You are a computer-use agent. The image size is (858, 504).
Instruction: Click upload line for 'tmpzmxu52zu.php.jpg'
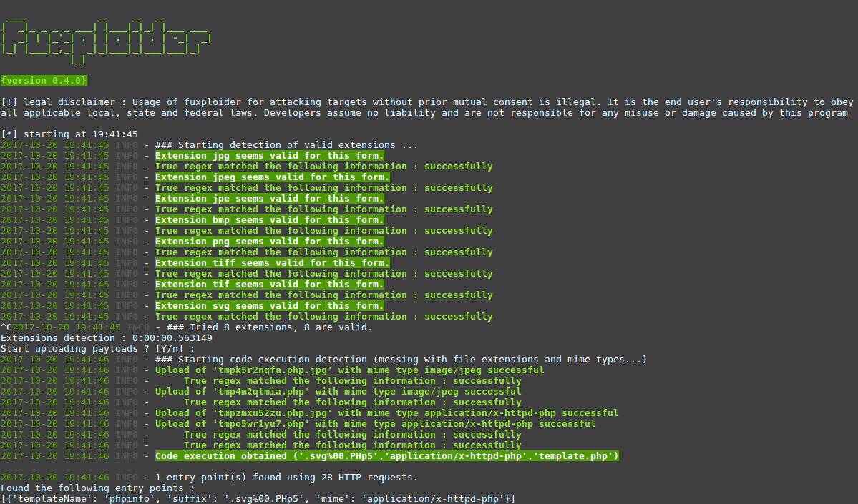point(387,412)
